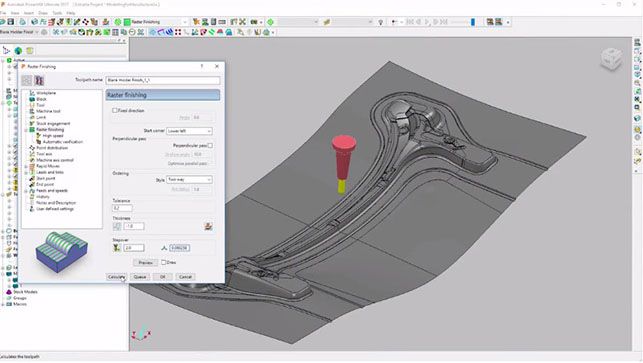Tick the Perpendicular pass checkbox
The height and width of the screenshot is (363, 643).
[210, 145]
